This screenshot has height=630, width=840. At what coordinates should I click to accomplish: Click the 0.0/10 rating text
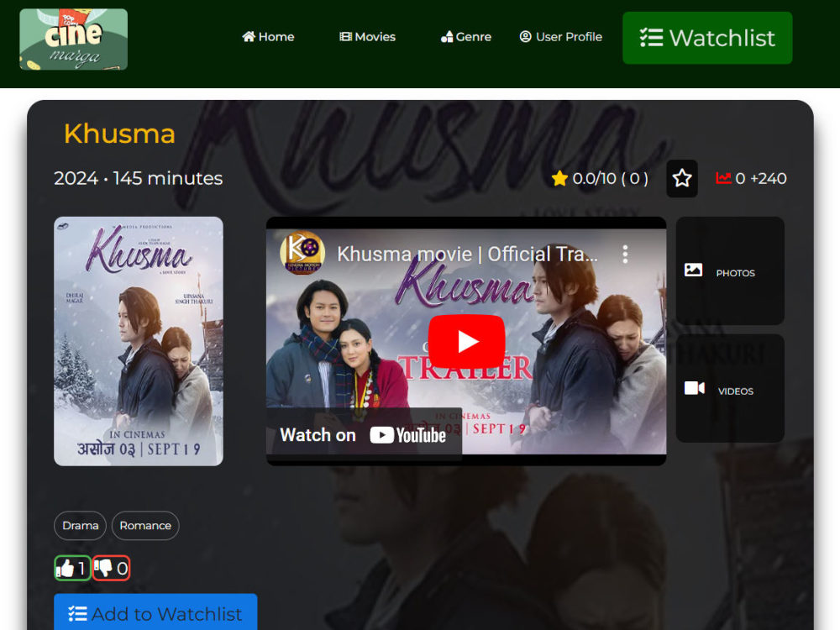610,178
